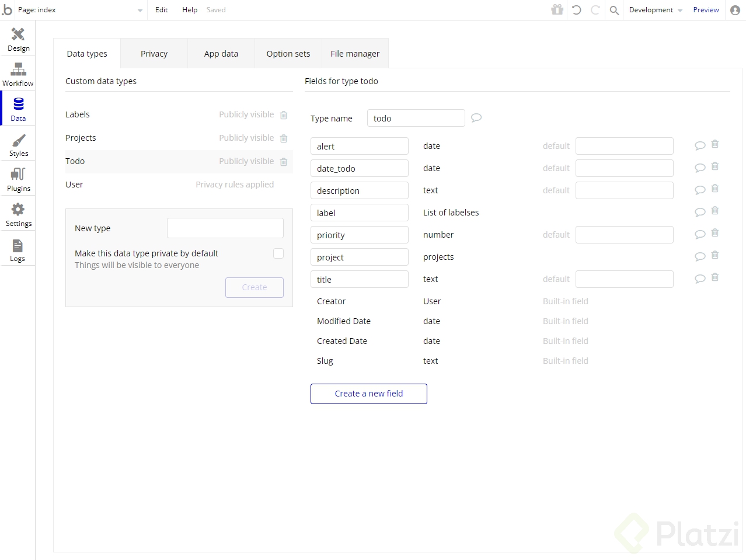Expand the Page index dropdown
Image resolution: width=746 pixels, height=560 pixels.
[x=140, y=10]
